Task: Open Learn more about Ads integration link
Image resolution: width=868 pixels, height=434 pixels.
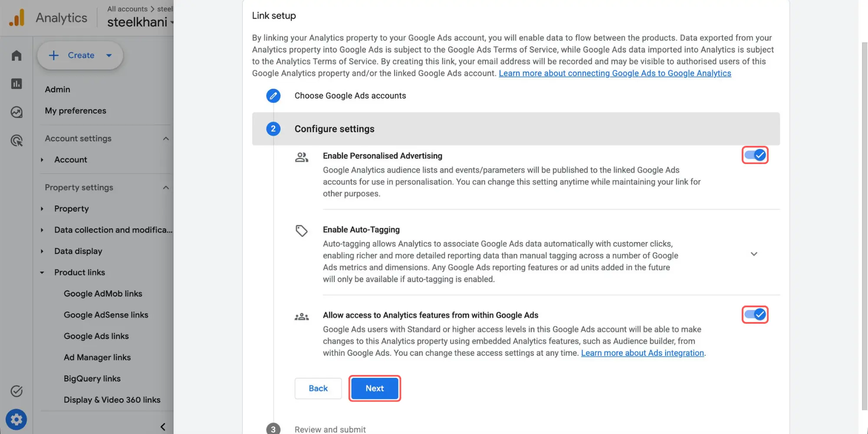Action: click(642, 353)
